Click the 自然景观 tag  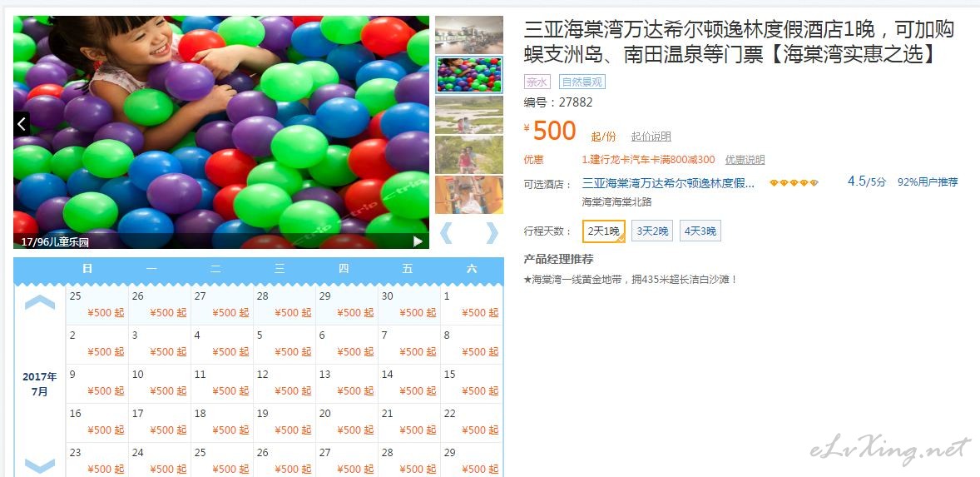point(582,82)
